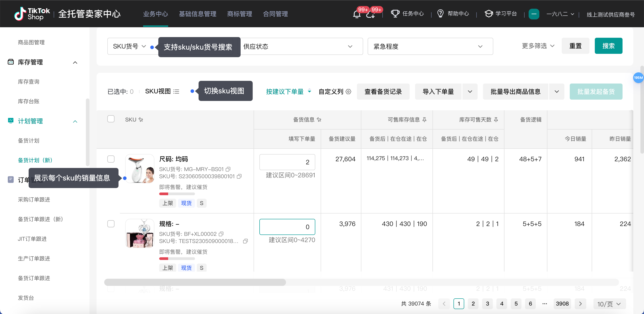The image size is (644, 314).
Task: Open 采购订单跟进 in sidebar
Action: (34, 199)
